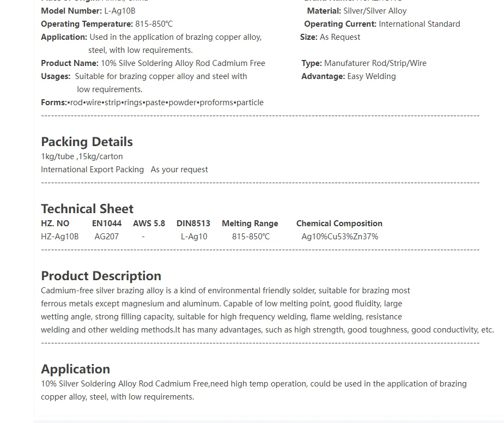The image size is (504, 423).
Task: Click the Type value Manufaturer Rod/Strip/Wire
Action: click(375, 63)
